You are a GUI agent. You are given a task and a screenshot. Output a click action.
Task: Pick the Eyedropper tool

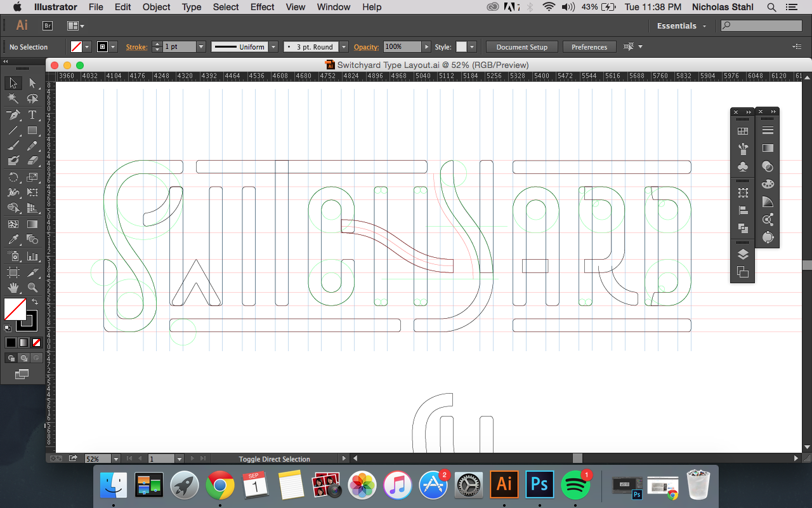click(x=13, y=240)
